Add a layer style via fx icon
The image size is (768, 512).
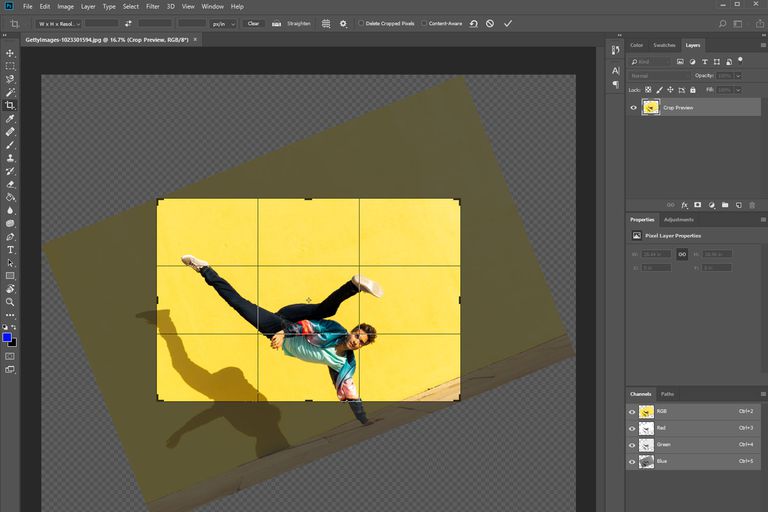[x=684, y=205]
